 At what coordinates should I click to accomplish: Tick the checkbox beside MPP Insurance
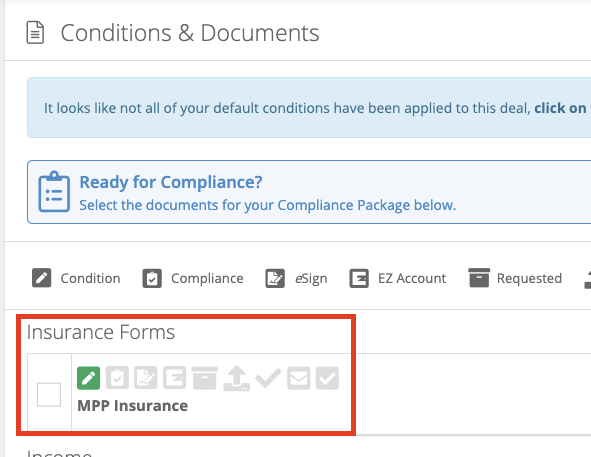tap(49, 394)
